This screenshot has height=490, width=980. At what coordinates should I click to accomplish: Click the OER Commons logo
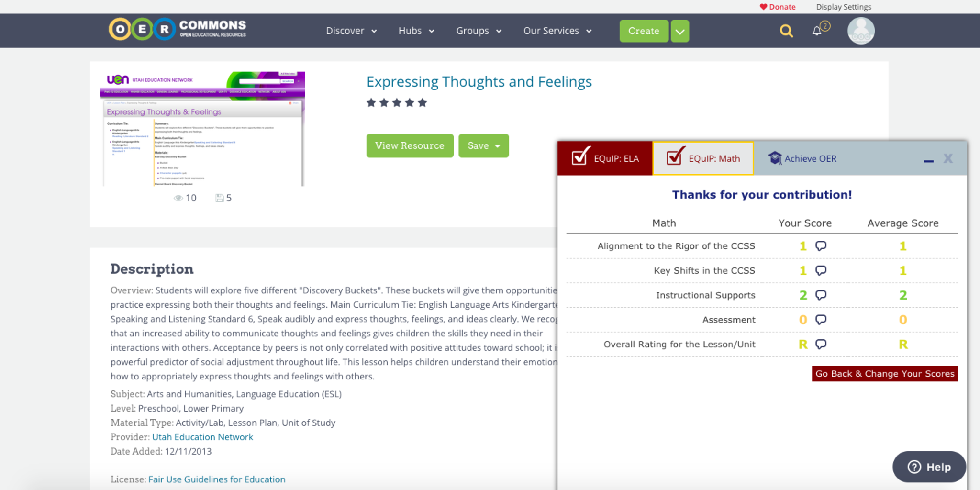[177, 30]
